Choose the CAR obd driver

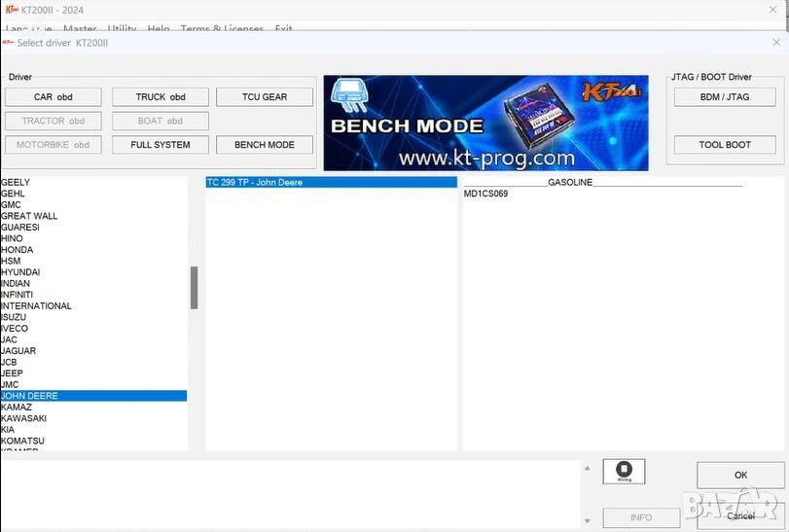click(54, 97)
